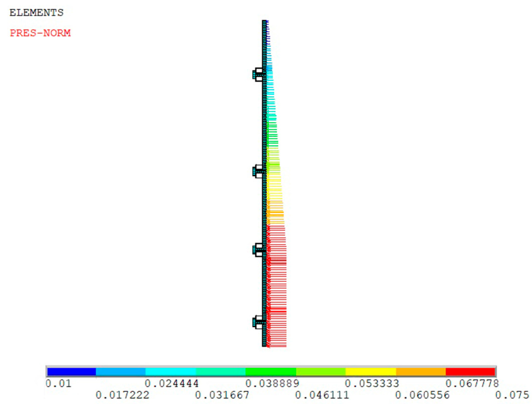Click the red PRES-NORM label
The height and width of the screenshot is (404, 532).
40,33
